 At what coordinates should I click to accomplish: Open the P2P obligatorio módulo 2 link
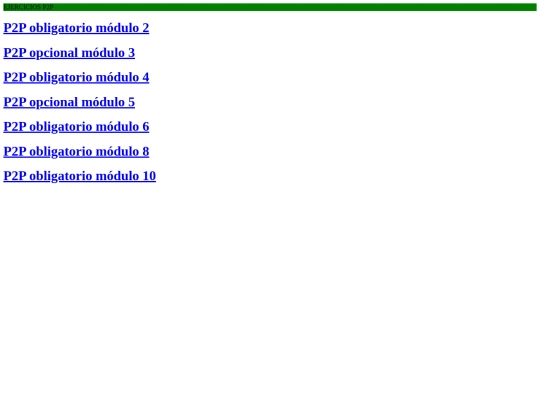pyautogui.click(x=76, y=28)
